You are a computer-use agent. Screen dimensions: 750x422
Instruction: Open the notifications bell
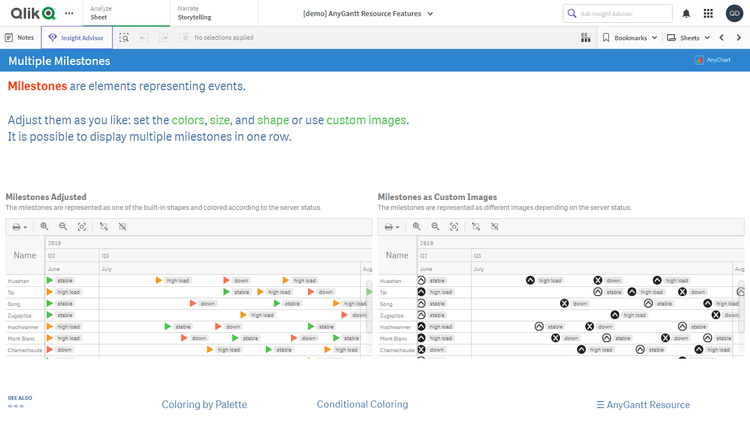pyautogui.click(x=686, y=13)
